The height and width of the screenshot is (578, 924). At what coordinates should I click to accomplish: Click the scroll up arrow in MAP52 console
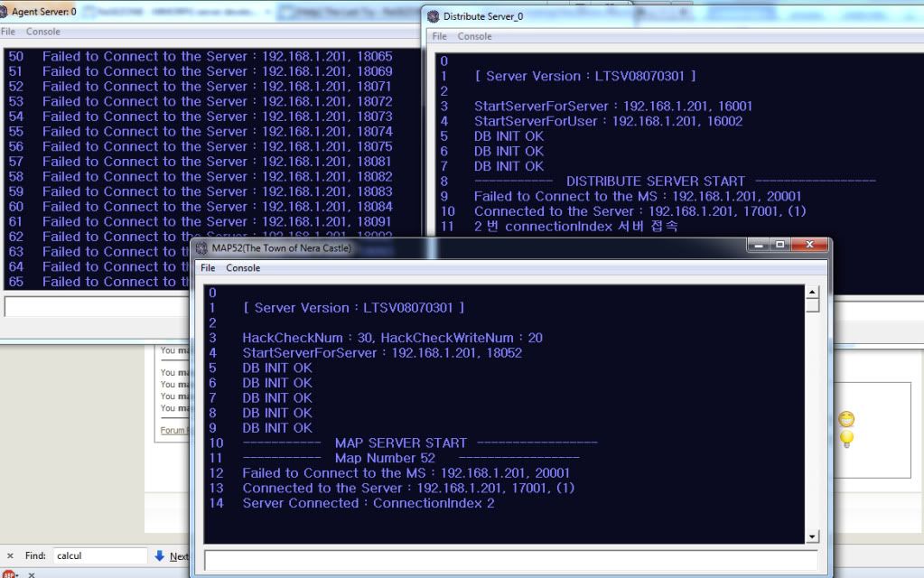(811, 293)
